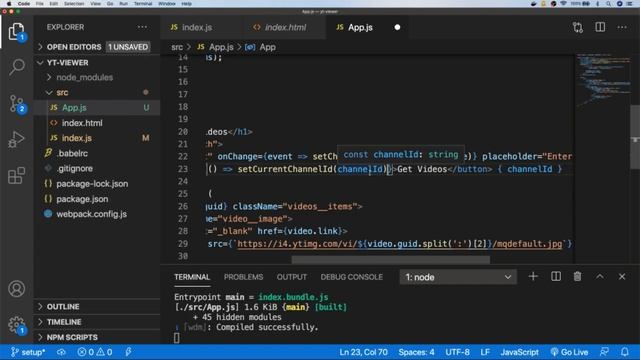Change encoding via UTF-8 status item
Image resolution: width=640 pixels, height=360 pixels.
tap(457, 352)
